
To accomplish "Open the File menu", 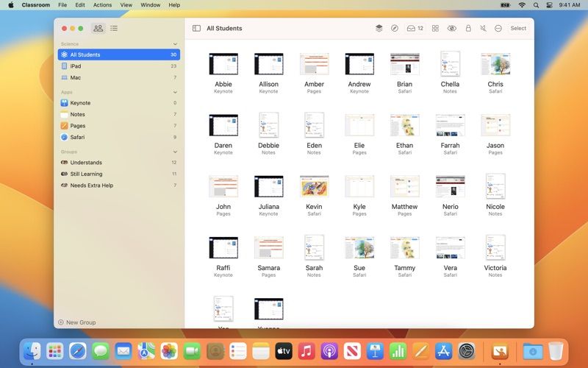I will pos(62,5).
